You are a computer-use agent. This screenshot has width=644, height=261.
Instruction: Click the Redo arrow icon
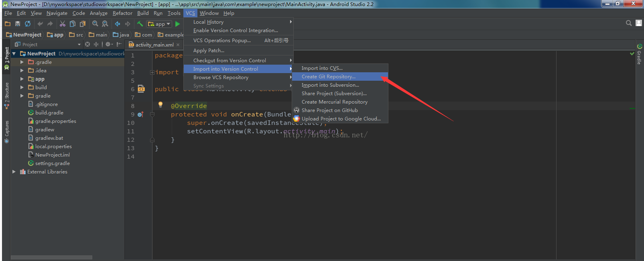(50, 24)
